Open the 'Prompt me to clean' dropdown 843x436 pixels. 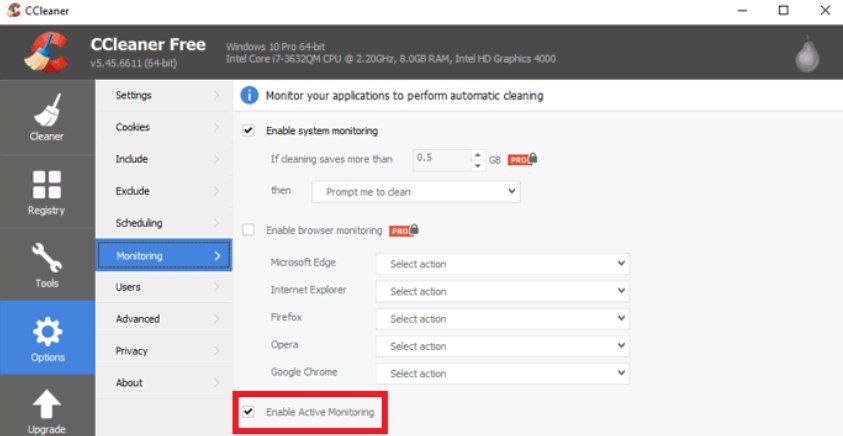[x=416, y=192]
